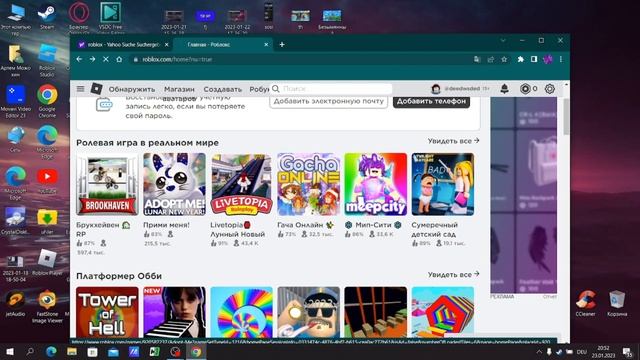Open Chrome home page button
Screen dimensions: 640x360
coord(119,59)
